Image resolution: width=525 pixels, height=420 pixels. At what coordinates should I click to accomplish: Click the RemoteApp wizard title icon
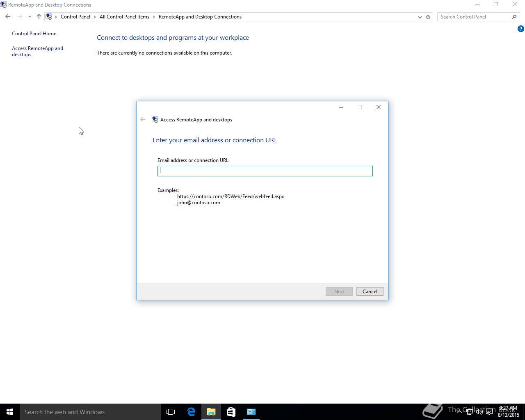pyautogui.click(x=155, y=119)
